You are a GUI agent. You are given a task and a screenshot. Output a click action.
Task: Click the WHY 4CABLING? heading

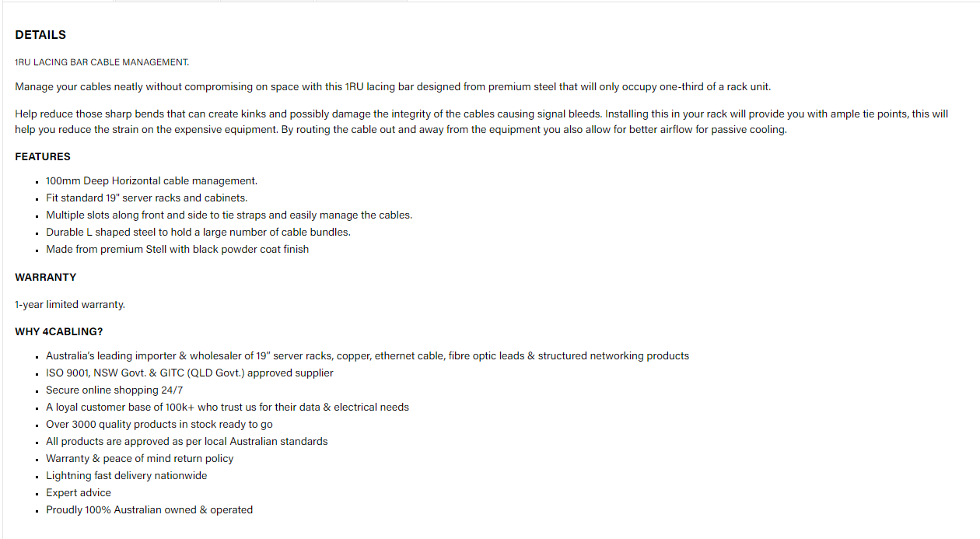59,331
